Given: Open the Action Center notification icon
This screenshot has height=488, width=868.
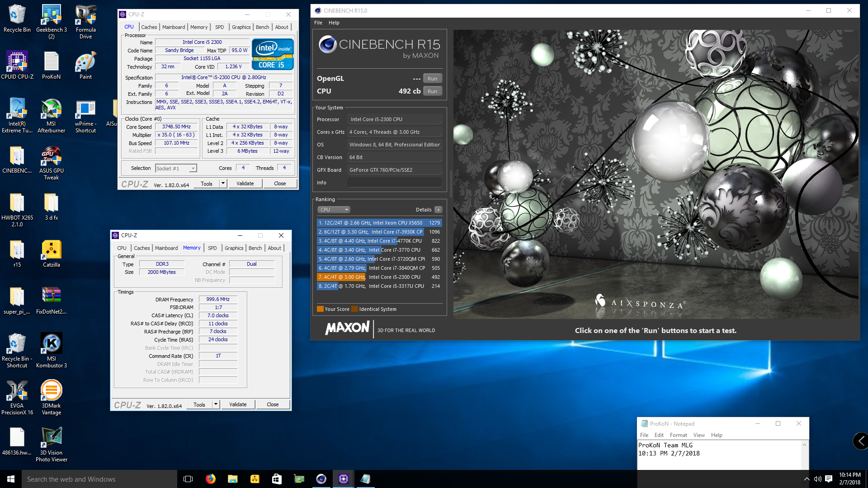Looking at the screenshot, I should click(x=829, y=479).
